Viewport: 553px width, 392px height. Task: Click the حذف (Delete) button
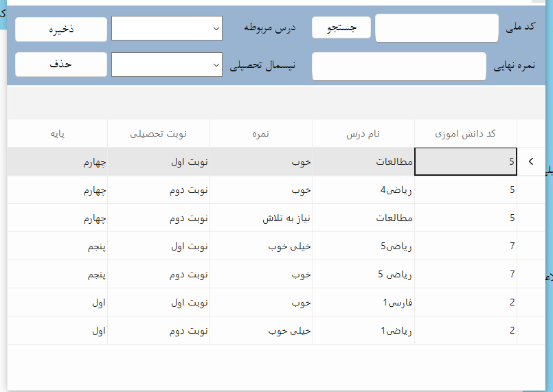[x=61, y=64]
